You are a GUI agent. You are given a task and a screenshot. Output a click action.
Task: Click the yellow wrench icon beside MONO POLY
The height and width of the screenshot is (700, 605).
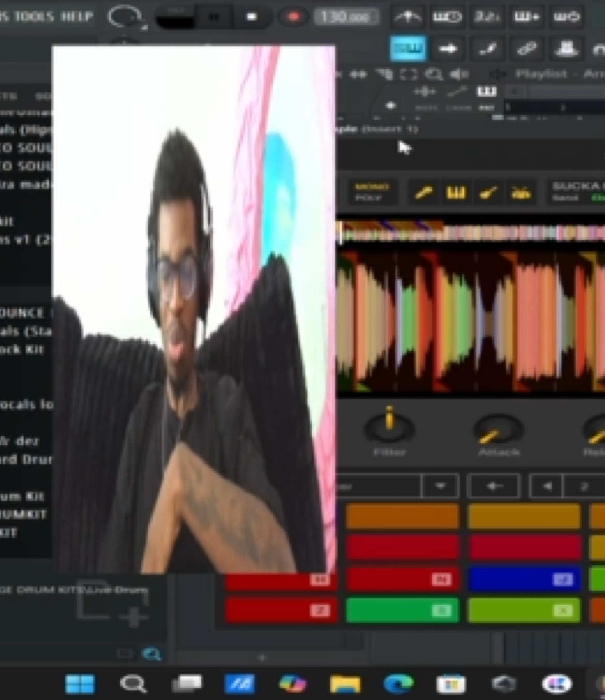(424, 193)
